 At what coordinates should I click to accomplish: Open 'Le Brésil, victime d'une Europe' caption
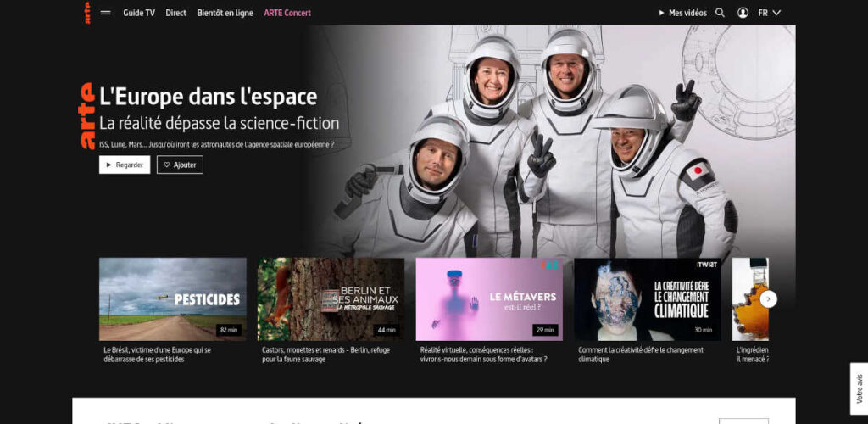click(157, 354)
